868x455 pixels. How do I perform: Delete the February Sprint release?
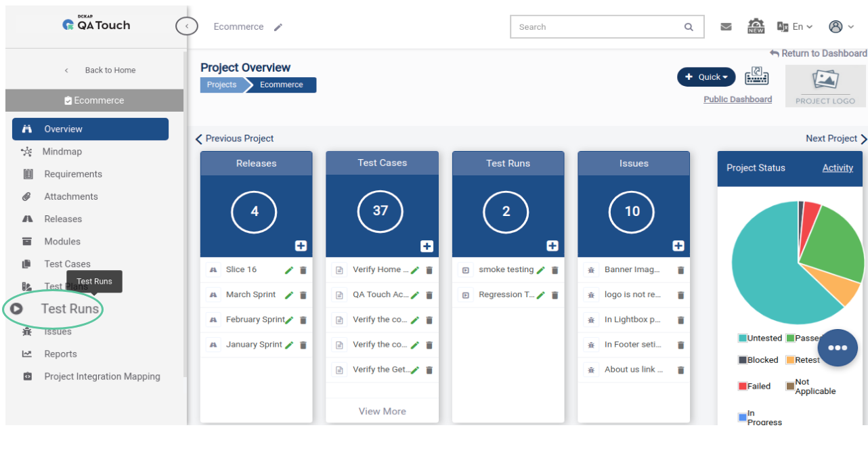point(303,320)
